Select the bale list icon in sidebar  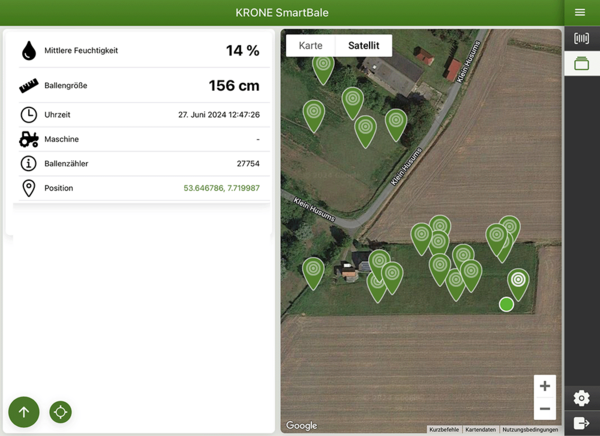coord(581,64)
